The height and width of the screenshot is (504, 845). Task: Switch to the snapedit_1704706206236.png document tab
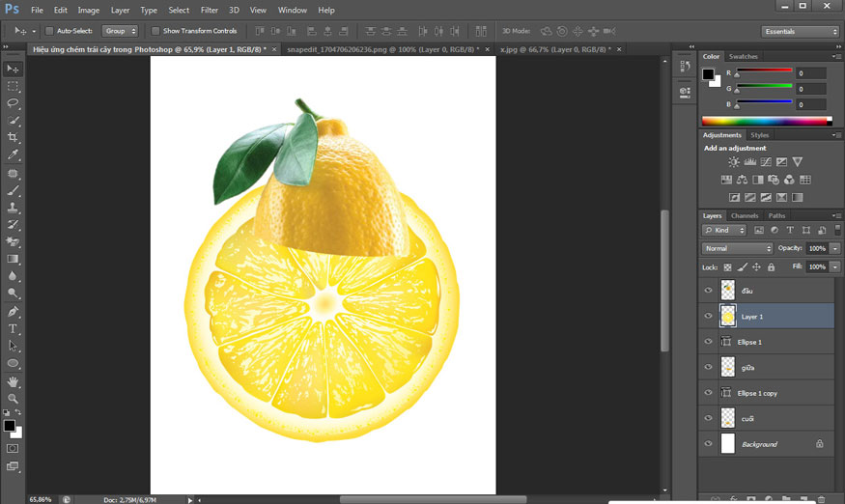pos(382,49)
